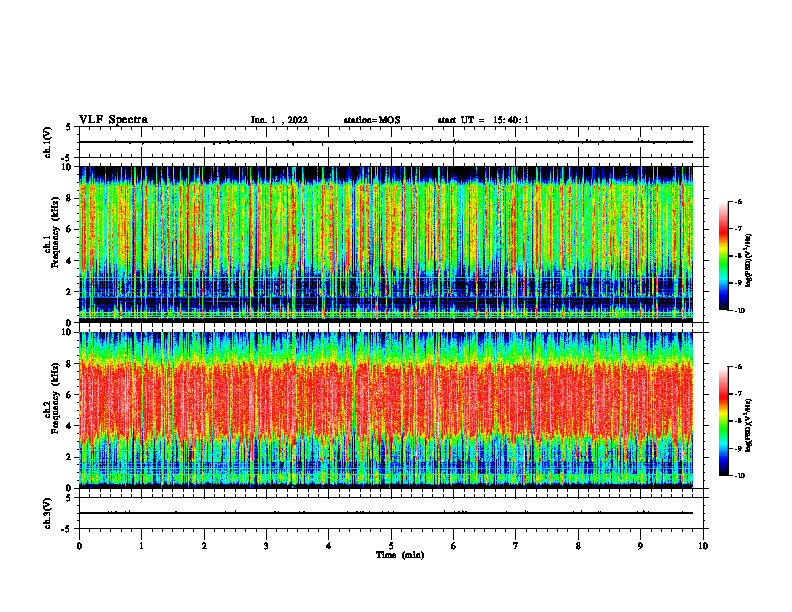Click Time axis tick label "8"
Image resolution: width=792 pixels, height=612 pixels.
click(x=578, y=546)
